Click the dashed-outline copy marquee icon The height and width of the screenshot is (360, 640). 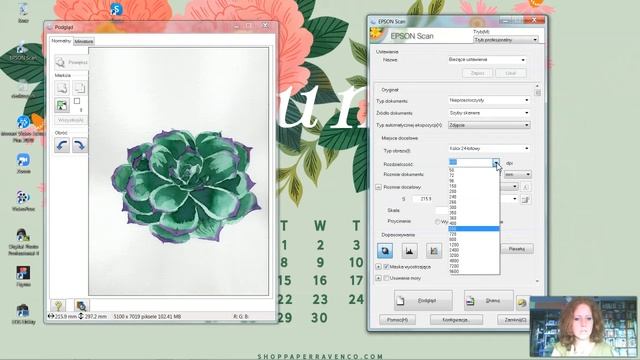[x=80, y=88]
